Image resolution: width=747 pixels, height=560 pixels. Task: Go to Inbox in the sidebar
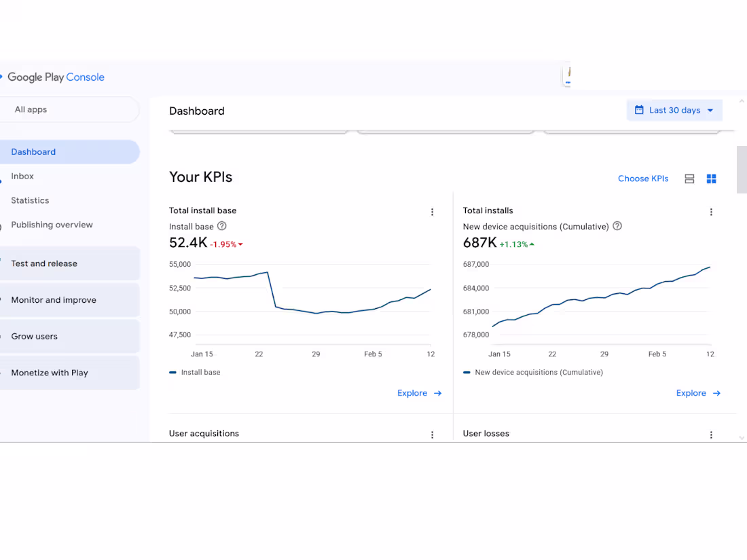(x=22, y=176)
